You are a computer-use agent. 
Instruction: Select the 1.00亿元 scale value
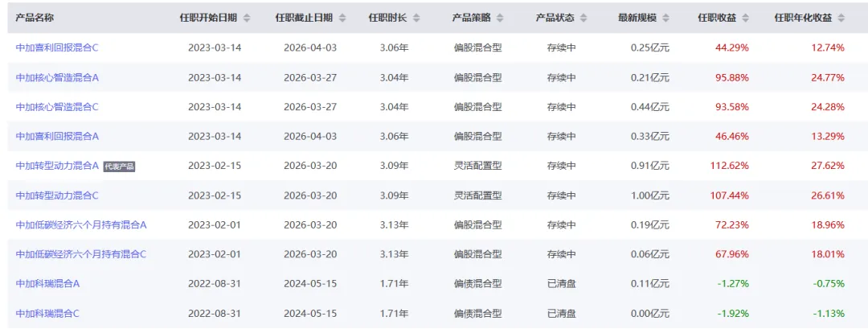click(x=650, y=195)
